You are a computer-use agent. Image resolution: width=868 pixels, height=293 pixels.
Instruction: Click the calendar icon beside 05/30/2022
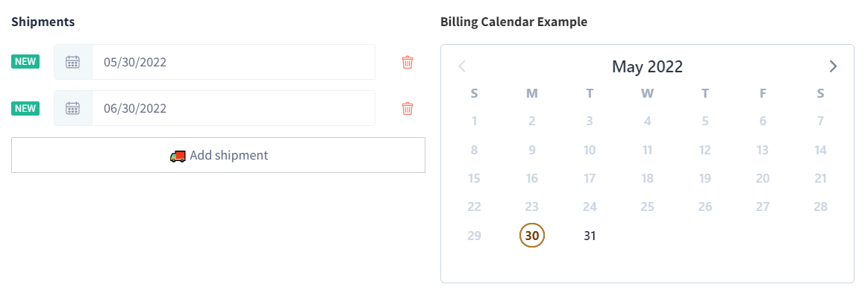coord(73,62)
